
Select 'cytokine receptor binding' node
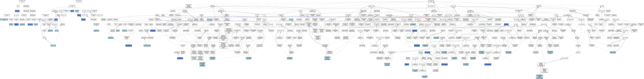[28, 19]
